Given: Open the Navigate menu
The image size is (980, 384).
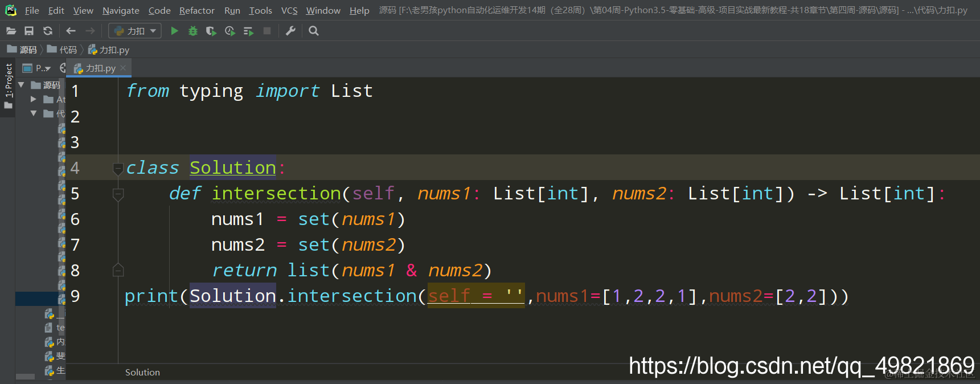Looking at the screenshot, I should pos(121,10).
